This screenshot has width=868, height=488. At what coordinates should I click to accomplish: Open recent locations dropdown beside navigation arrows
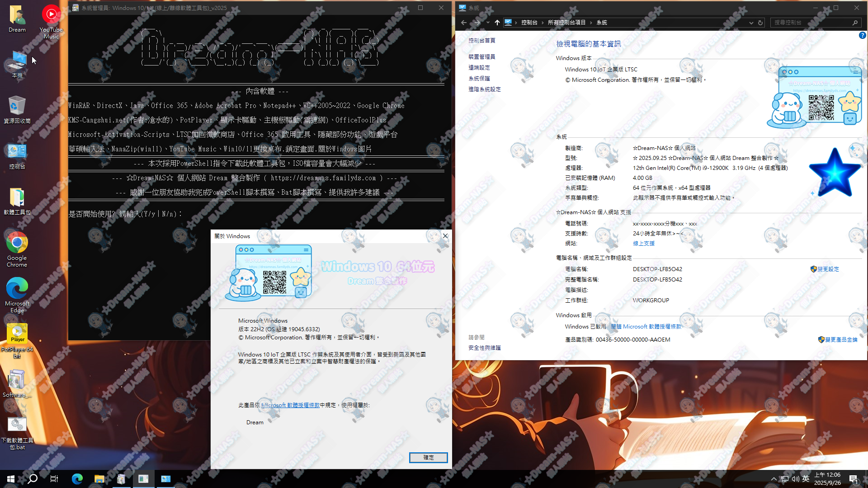tap(488, 23)
